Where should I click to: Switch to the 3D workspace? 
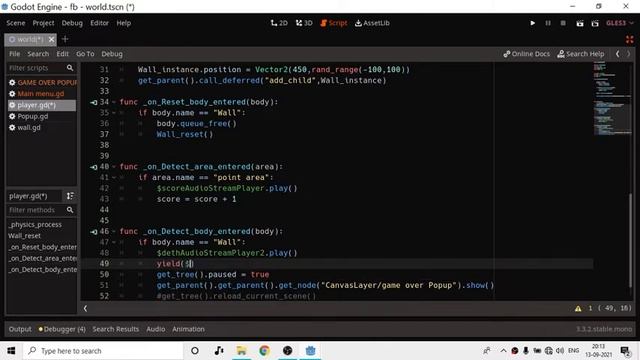click(304, 23)
